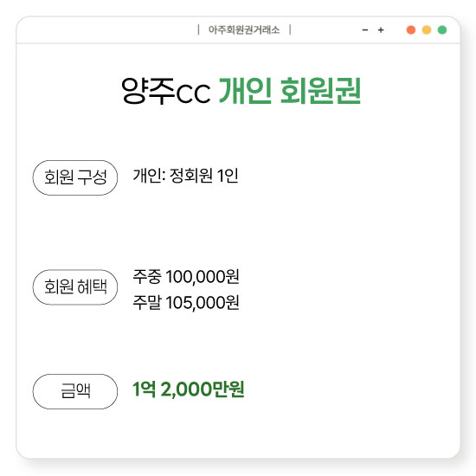The image size is (476, 476).
Task: Click the word 개인 in green heading
Action: 245,91
